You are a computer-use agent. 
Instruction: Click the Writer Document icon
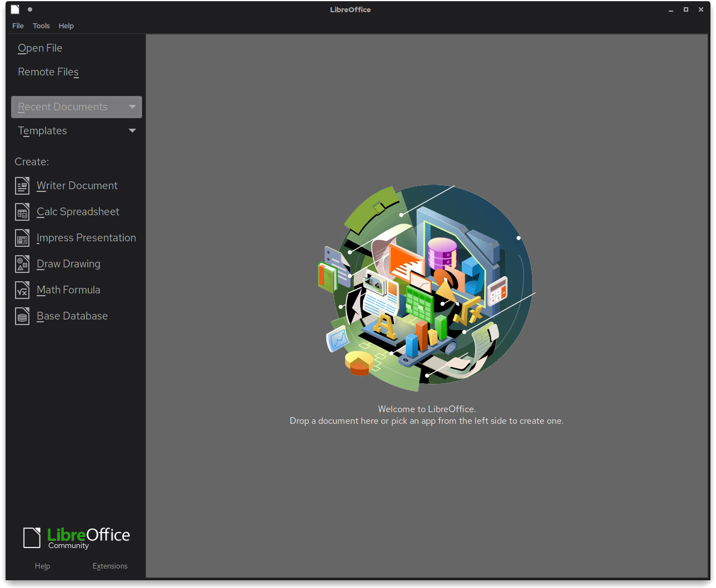click(x=22, y=186)
